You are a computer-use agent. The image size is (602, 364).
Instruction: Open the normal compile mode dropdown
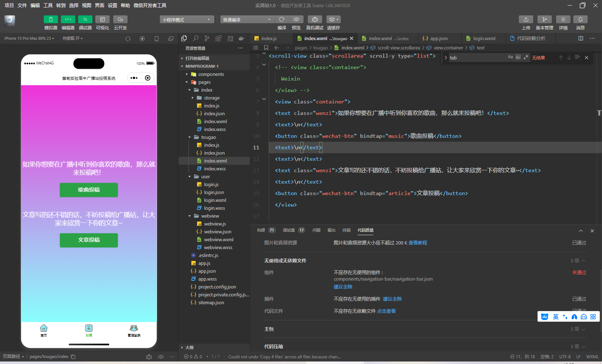click(x=247, y=19)
